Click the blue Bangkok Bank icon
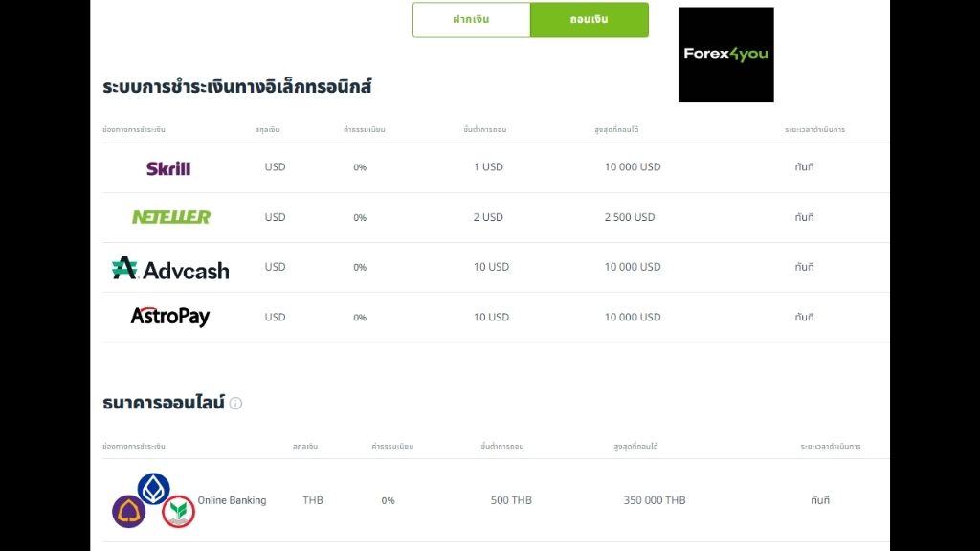Screen dimensions: 980x551 click(x=153, y=488)
